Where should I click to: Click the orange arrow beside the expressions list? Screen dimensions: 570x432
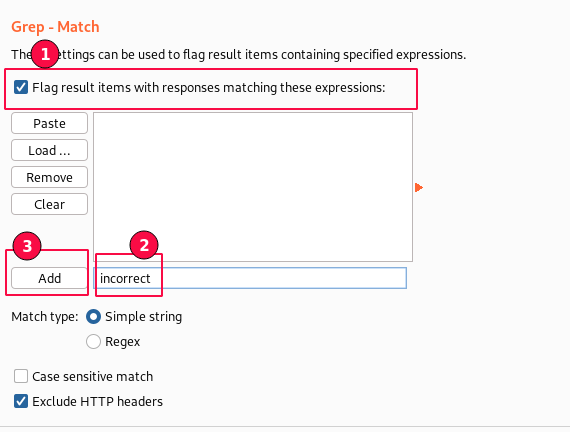419,188
